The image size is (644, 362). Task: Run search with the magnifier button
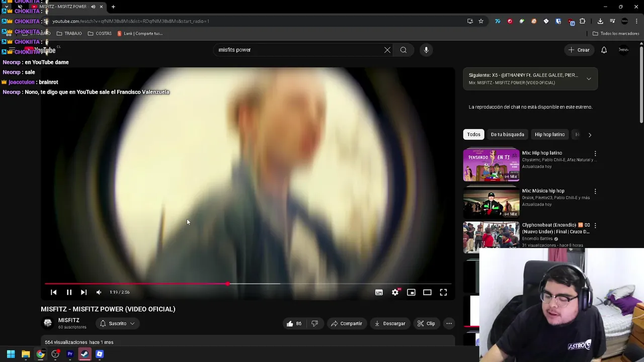(x=404, y=50)
